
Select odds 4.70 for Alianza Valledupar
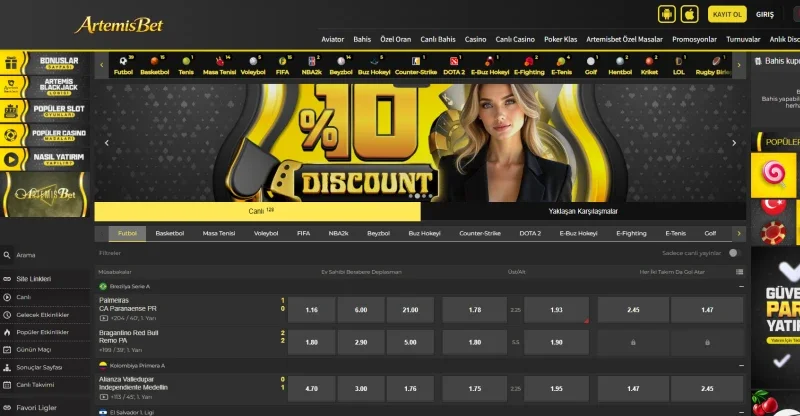(x=312, y=388)
